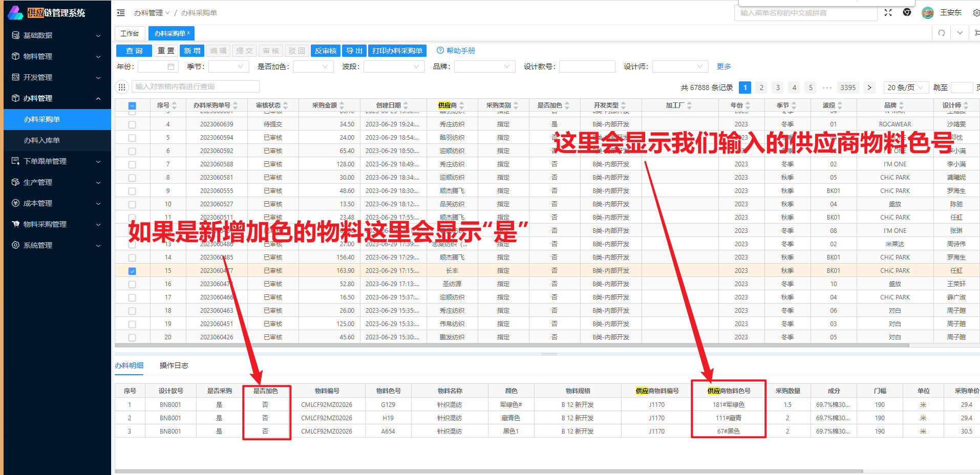980x475 pixels.
Task: Tick the checkbox for row 4
Action: [132, 124]
